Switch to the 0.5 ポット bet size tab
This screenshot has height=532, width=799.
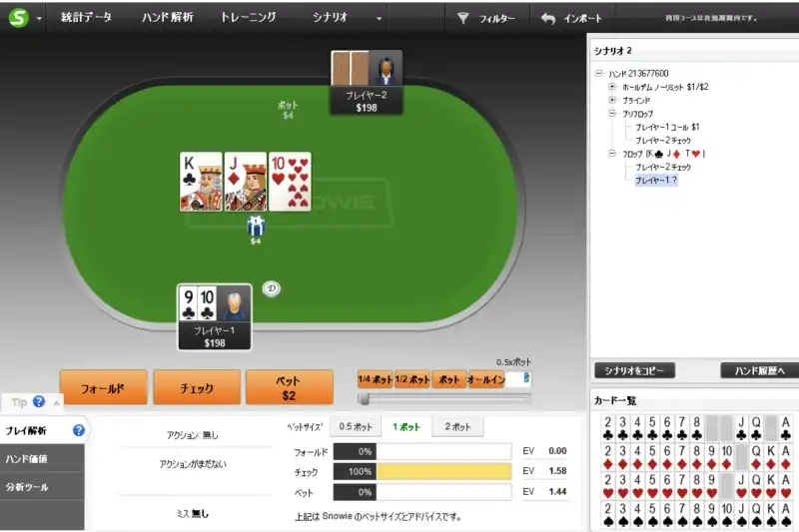(356, 427)
